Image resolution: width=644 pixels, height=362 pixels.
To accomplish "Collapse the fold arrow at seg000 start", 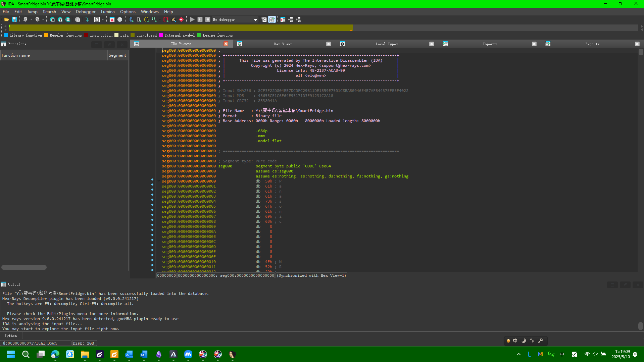I will click(x=159, y=181).
